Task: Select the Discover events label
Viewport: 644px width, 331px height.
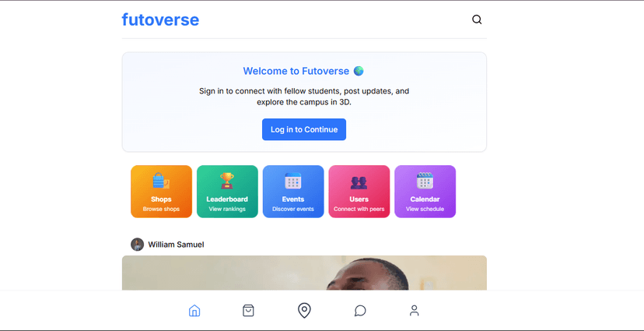Action: pyautogui.click(x=293, y=210)
